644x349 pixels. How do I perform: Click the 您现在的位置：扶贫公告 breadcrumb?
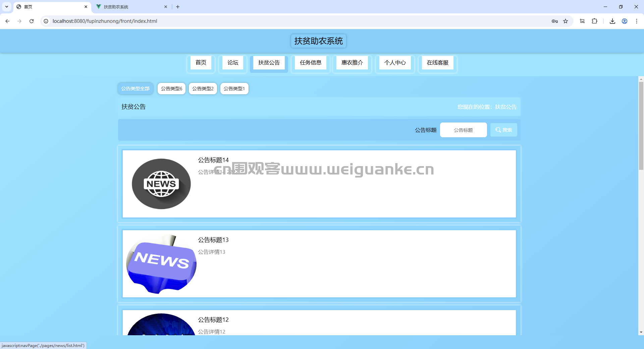(x=487, y=107)
